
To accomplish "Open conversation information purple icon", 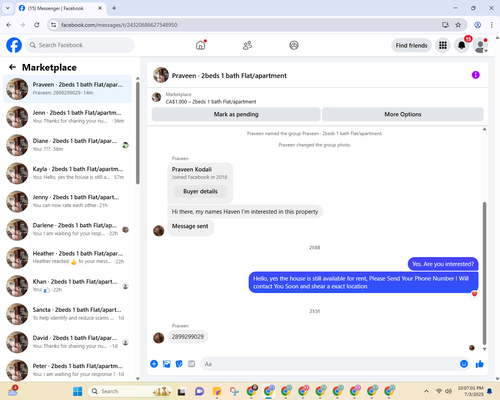I will (476, 75).
